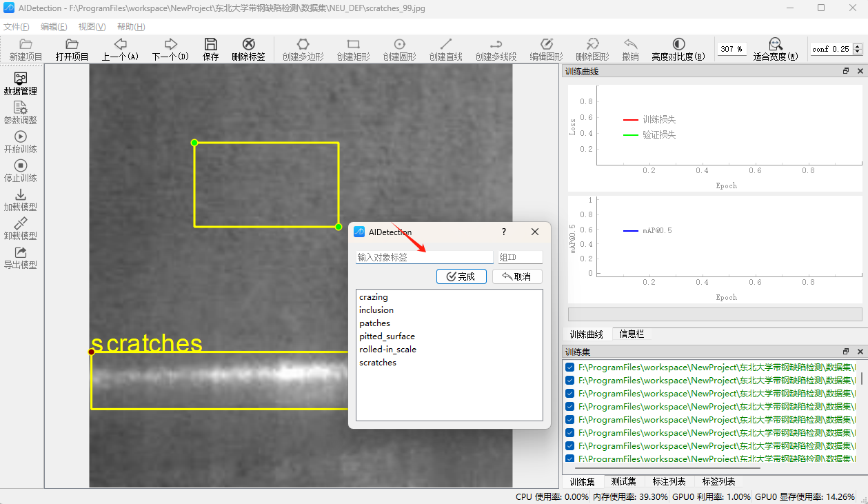Image resolution: width=868 pixels, height=504 pixels.
Task: Uncheck the fifth file in the 训练集 list
Action: tap(570, 420)
